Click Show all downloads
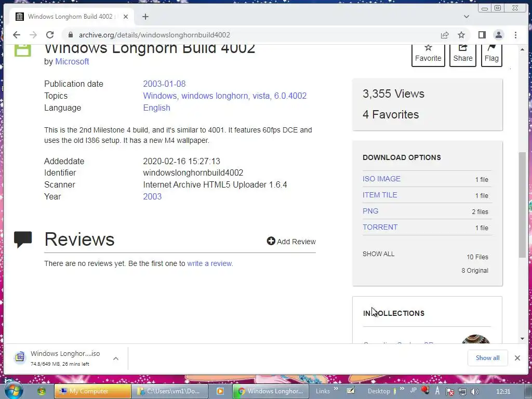Image resolution: width=532 pixels, height=399 pixels. pyautogui.click(x=487, y=358)
